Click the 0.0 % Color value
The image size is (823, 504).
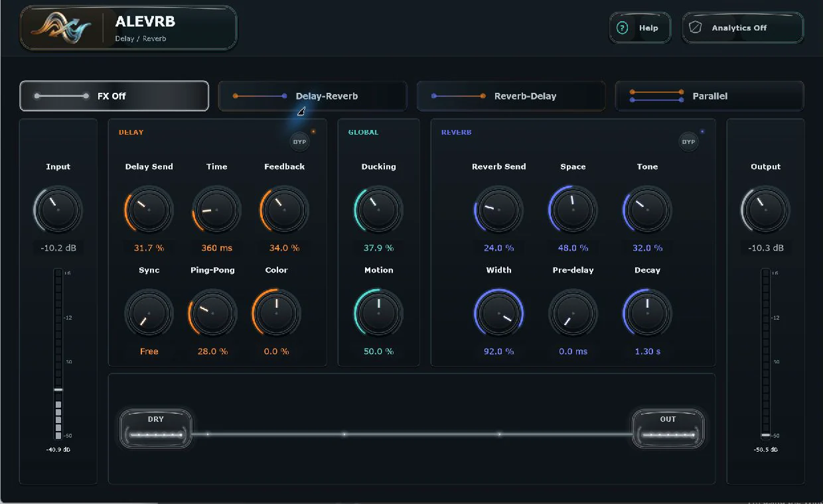tap(276, 351)
